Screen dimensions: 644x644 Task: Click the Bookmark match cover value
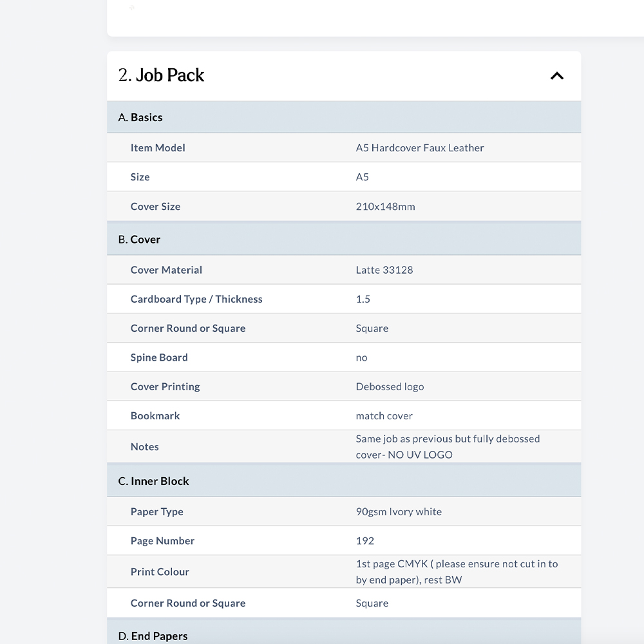click(384, 416)
